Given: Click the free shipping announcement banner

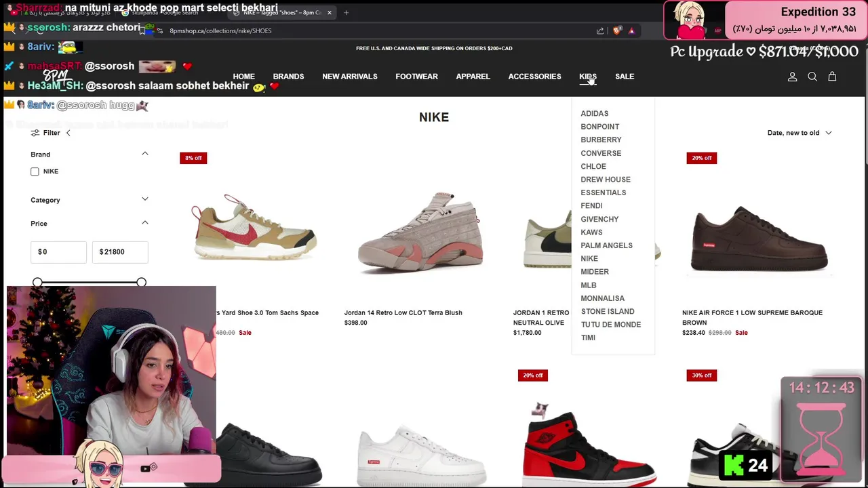Looking at the screenshot, I should point(434,48).
